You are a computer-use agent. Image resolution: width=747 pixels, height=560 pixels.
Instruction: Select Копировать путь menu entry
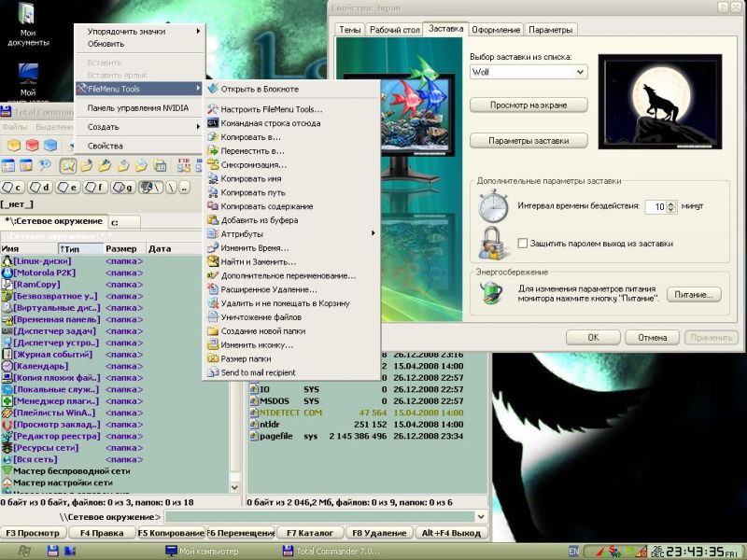coord(254,192)
